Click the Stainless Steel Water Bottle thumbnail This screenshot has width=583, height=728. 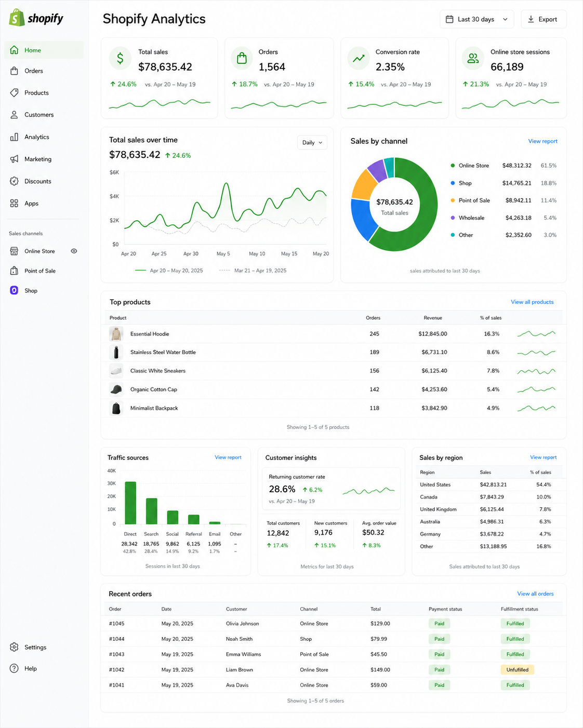click(116, 352)
